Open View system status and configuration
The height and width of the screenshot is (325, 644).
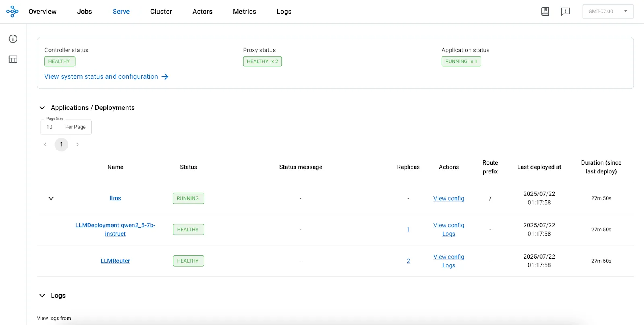click(x=101, y=76)
